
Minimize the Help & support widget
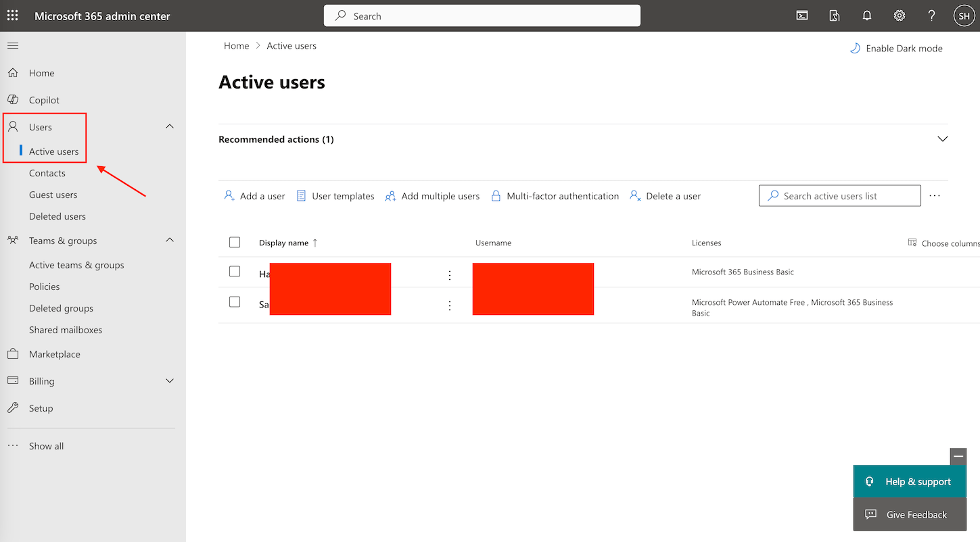[x=958, y=457]
